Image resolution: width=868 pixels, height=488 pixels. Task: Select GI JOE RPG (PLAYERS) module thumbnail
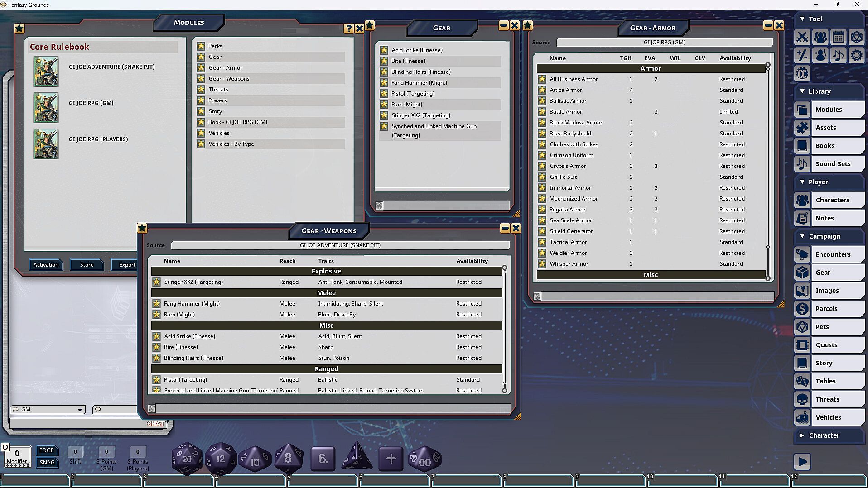tap(46, 144)
